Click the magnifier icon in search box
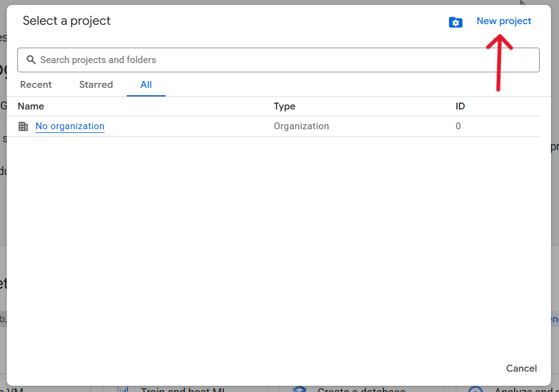This screenshot has width=559, height=392. pyautogui.click(x=31, y=60)
